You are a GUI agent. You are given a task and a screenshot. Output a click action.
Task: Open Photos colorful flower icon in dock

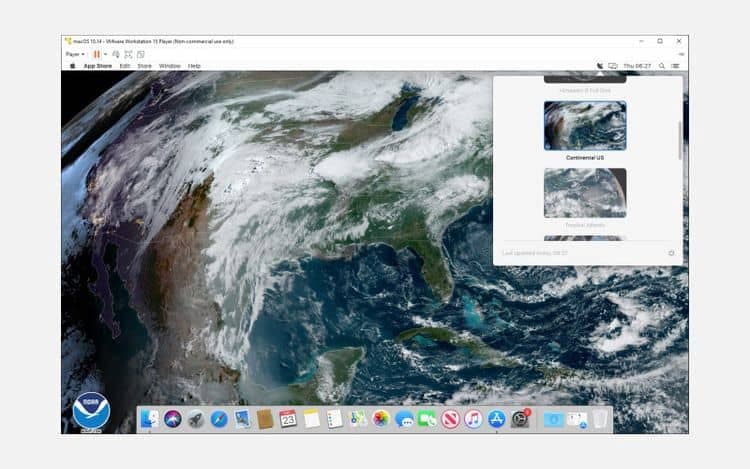381,419
